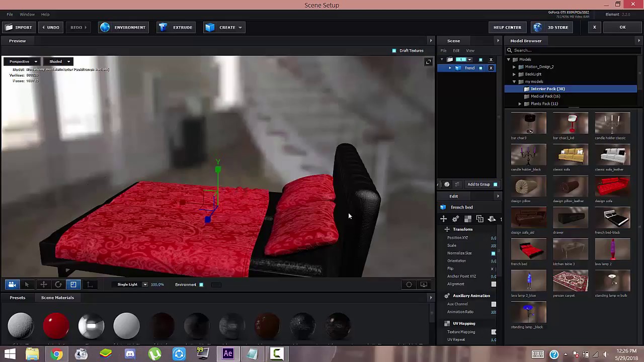Select the anchor point axis tool
The height and width of the screenshot is (362, 644).
coord(90,285)
